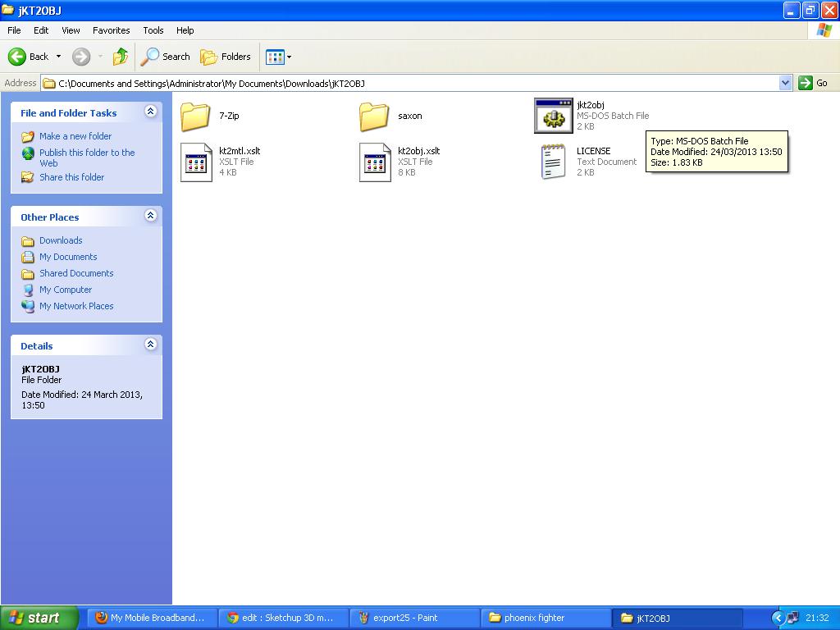Click the LICENSE file name label

594,151
